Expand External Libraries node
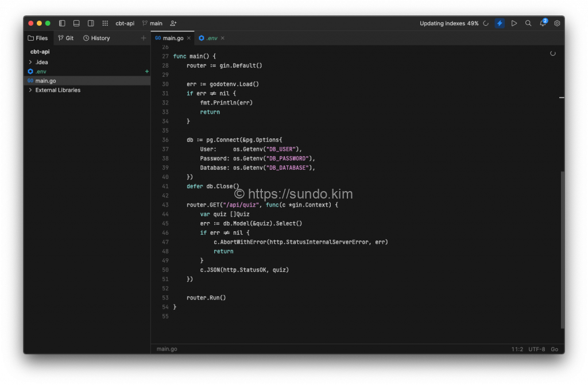The image size is (588, 385). click(30, 90)
